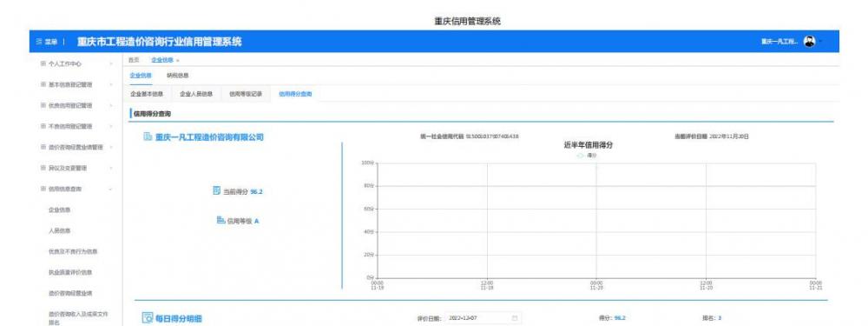Switch to the 信用等级记录 tab

click(x=246, y=94)
